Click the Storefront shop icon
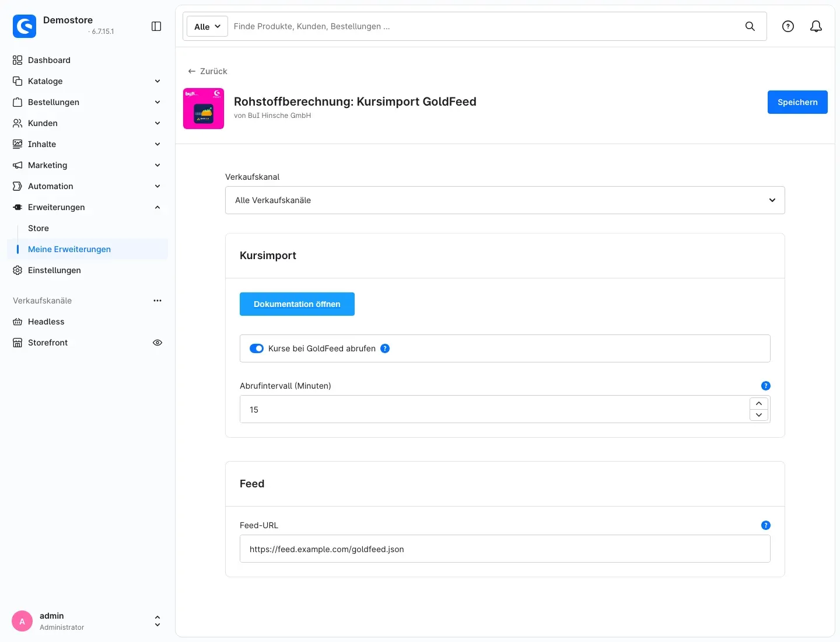The height and width of the screenshot is (642, 840). 17,343
